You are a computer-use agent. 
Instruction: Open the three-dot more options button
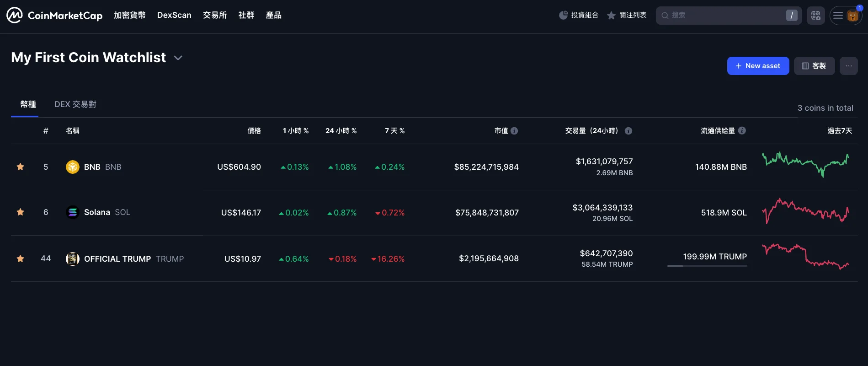click(849, 66)
